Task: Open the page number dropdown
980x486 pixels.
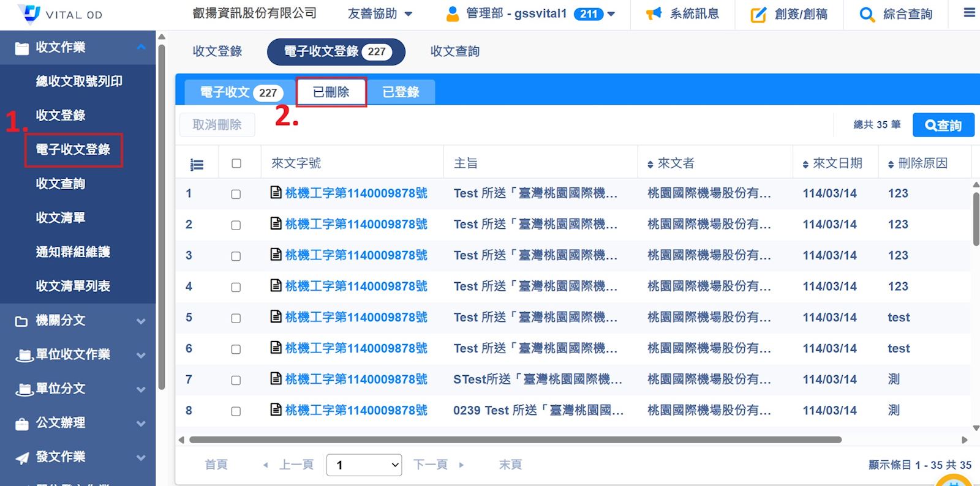Action: [x=364, y=465]
